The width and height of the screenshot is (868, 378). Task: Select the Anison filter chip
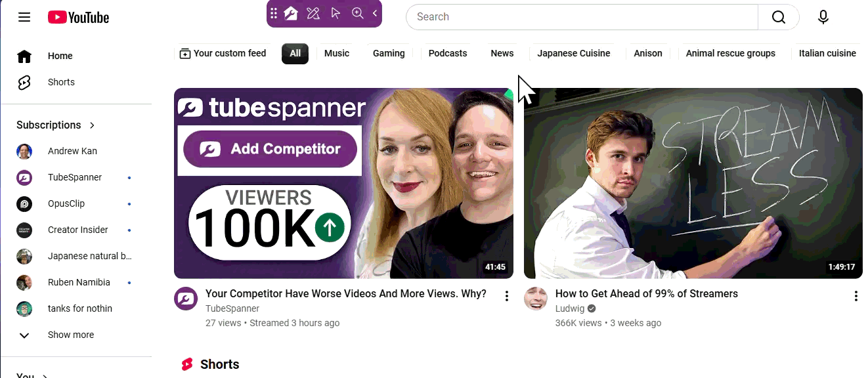coord(648,53)
